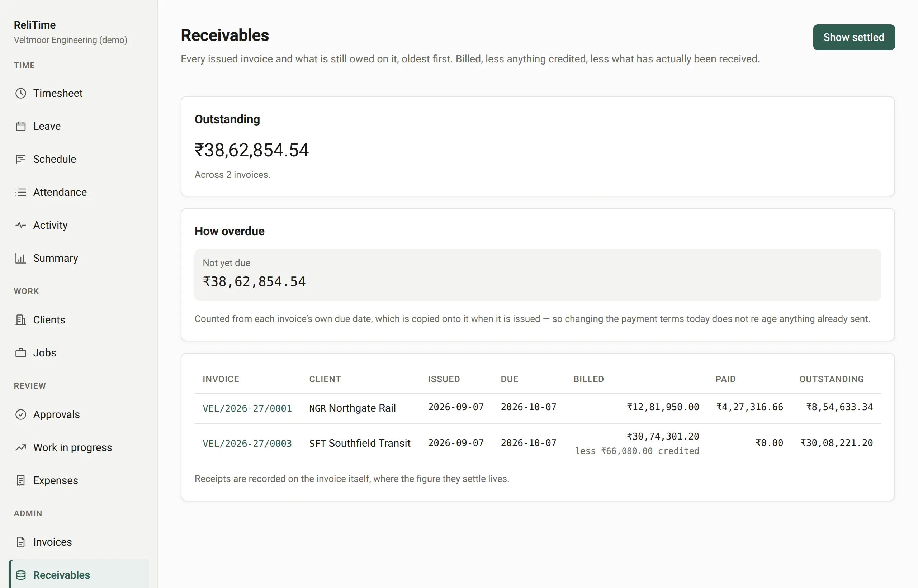This screenshot has height=588, width=918.
Task: Click the Summary bar chart icon
Action: tap(21, 258)
